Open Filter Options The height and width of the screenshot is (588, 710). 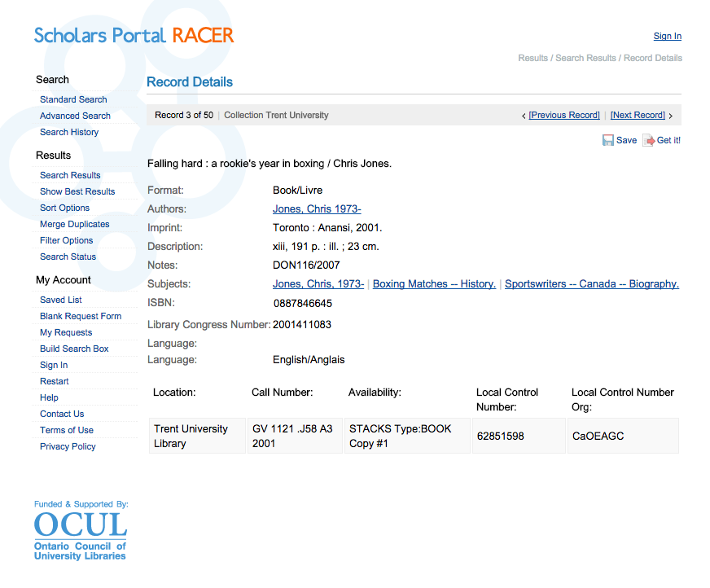[x=66, y=240]
